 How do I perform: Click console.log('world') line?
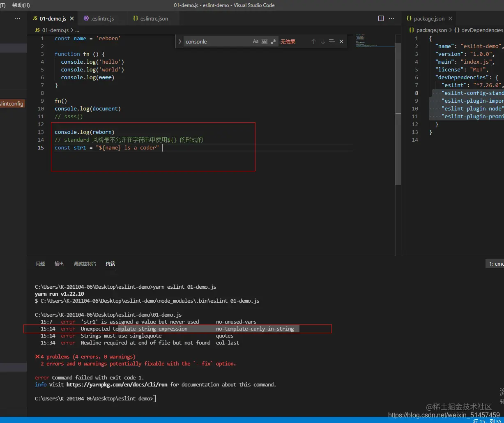pos(92,69)
